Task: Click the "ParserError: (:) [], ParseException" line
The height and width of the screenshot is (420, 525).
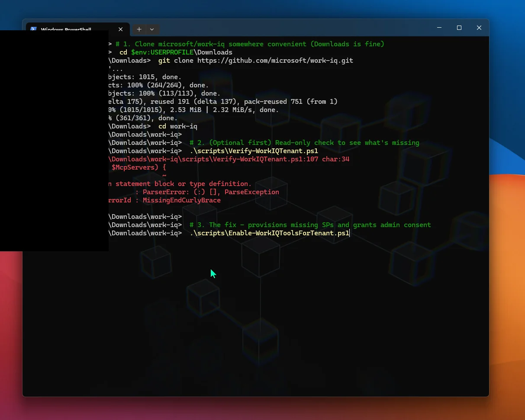Action: pyautogui.click(x=207, y=192)
